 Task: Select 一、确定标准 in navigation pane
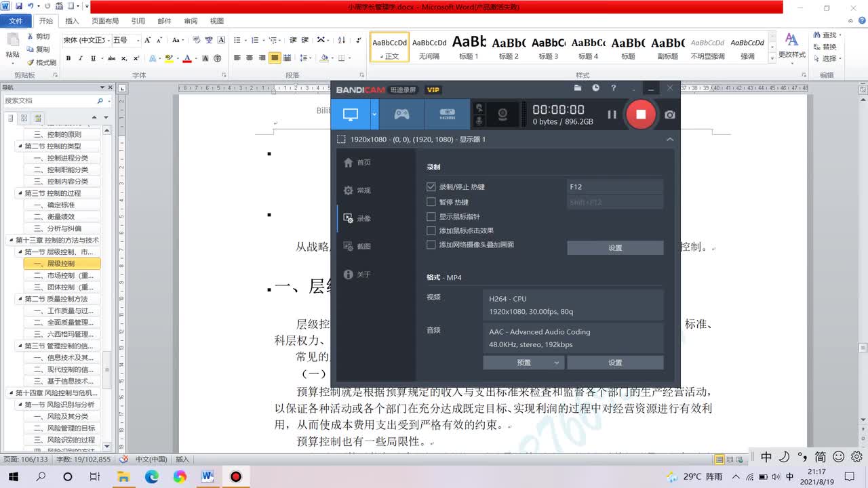click(62, 205)
